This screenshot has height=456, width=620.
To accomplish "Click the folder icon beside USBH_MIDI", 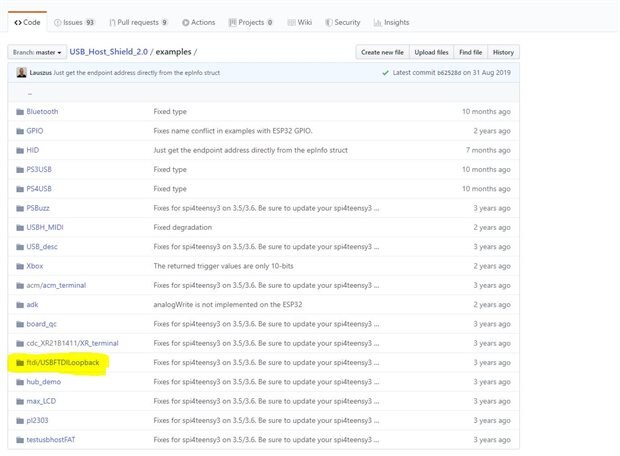I will pos(19,227).
